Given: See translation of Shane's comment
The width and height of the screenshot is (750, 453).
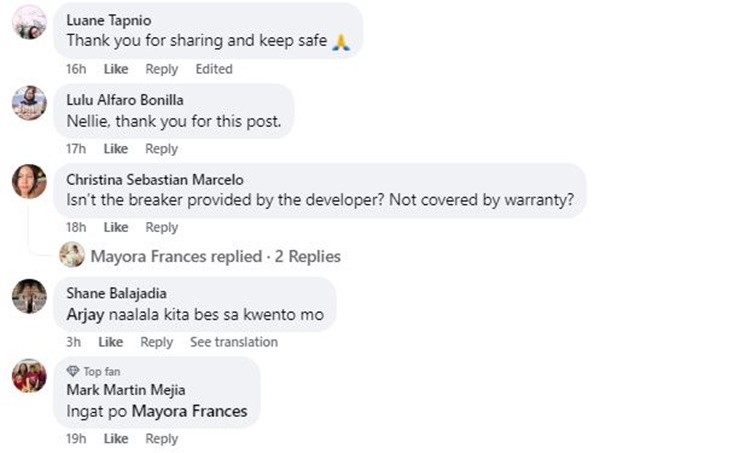Looking at the screenshot, I should pyautogui.click(x=234, y=342).
